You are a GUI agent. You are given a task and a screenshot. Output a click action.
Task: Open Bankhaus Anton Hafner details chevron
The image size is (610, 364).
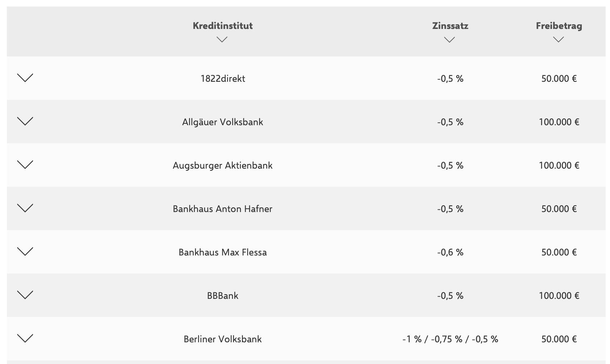tap(25, 208)
